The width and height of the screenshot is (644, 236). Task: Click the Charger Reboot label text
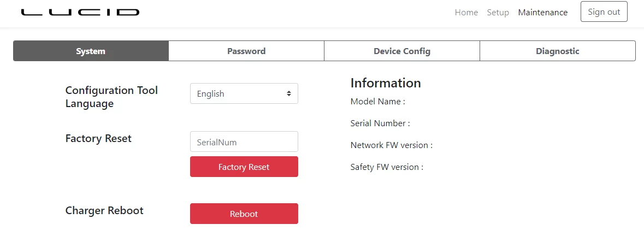(104, 210)
